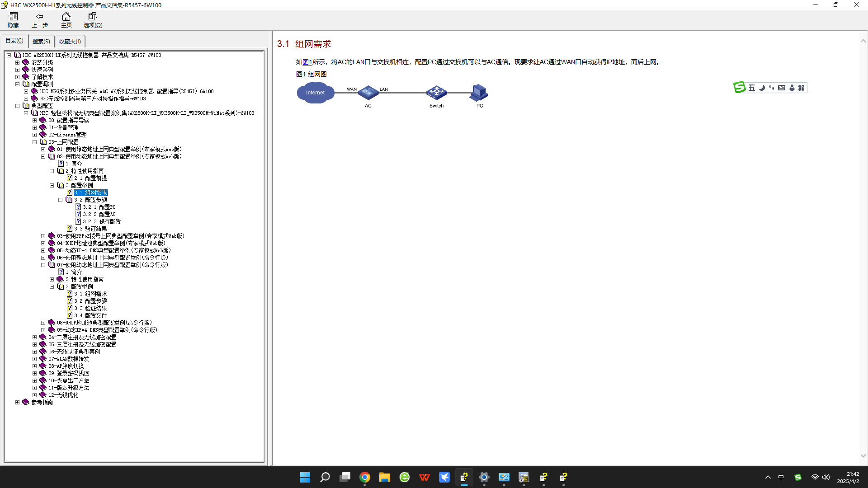Viewport: 868px width, 488px height.
Task: Click the Internet cloud in the diagram
Action: (x=315, y=93)
